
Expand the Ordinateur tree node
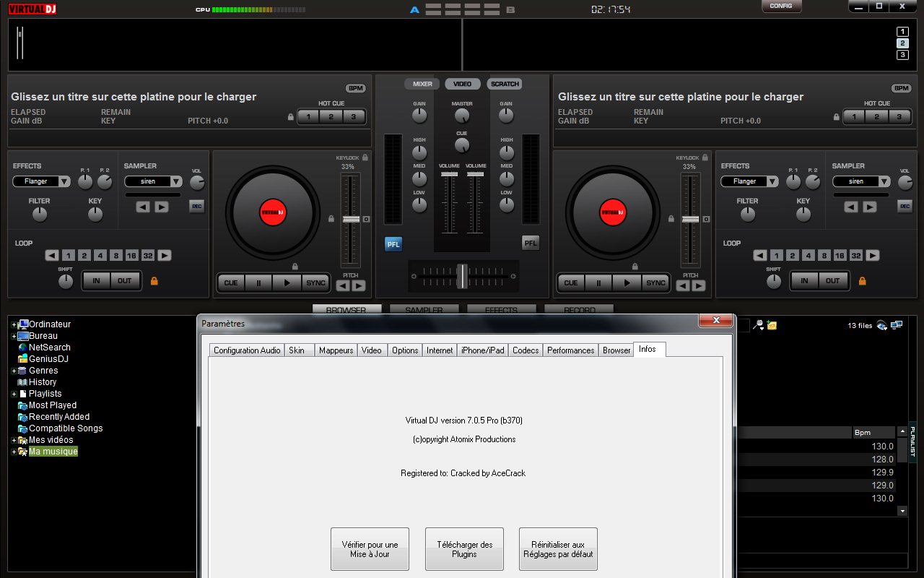coord(14,324)
